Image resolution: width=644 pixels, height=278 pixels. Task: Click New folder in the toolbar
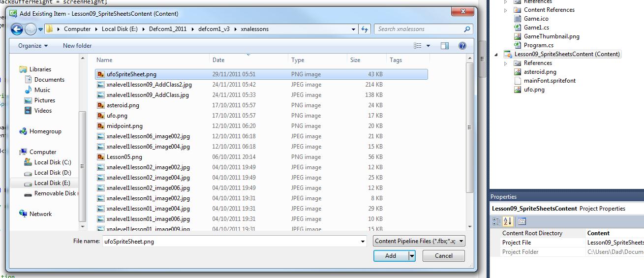[77, 46]
